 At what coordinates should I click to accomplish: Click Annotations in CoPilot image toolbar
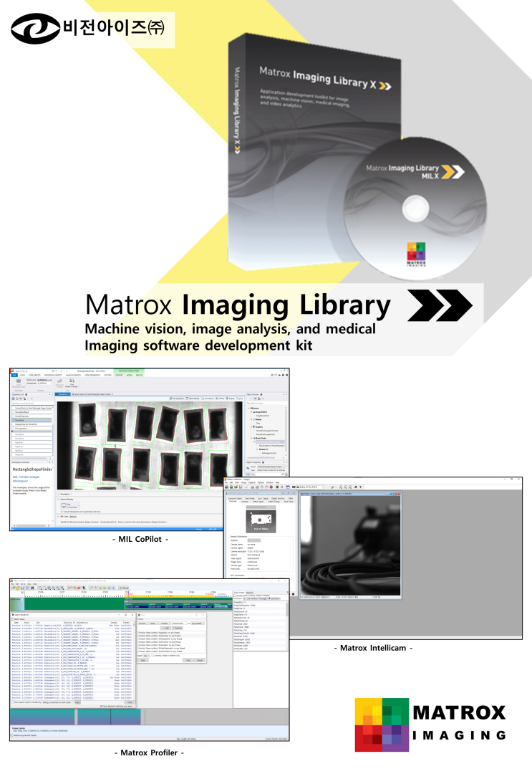click(208, 398)
